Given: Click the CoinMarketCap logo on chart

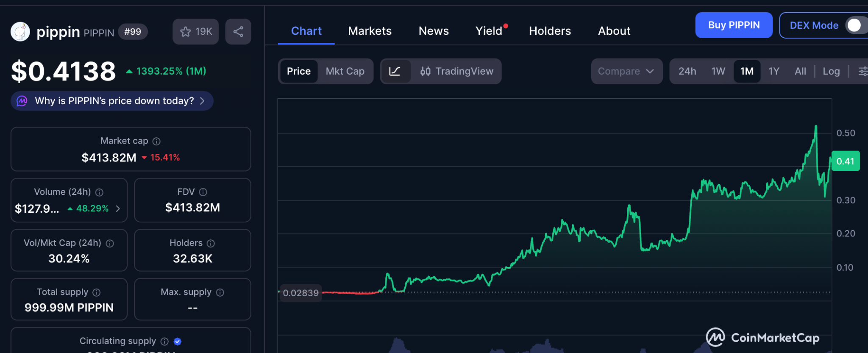Looking at the screenshot, I should coord(762,337).
